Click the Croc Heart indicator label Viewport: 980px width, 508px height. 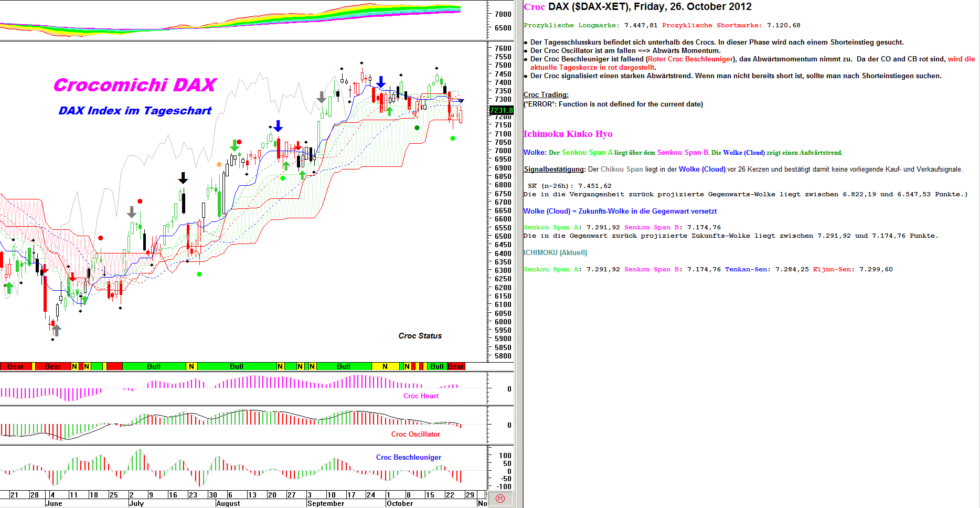pos(421,396)
